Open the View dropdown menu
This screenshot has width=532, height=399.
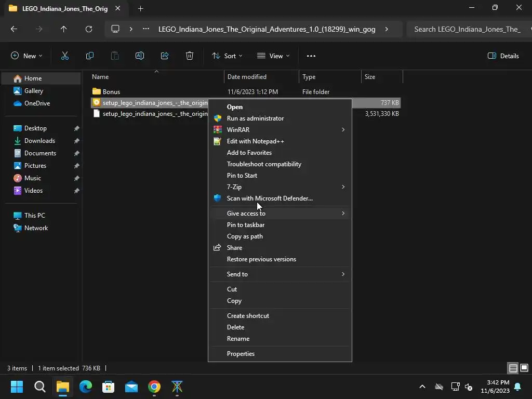(273, 56)
